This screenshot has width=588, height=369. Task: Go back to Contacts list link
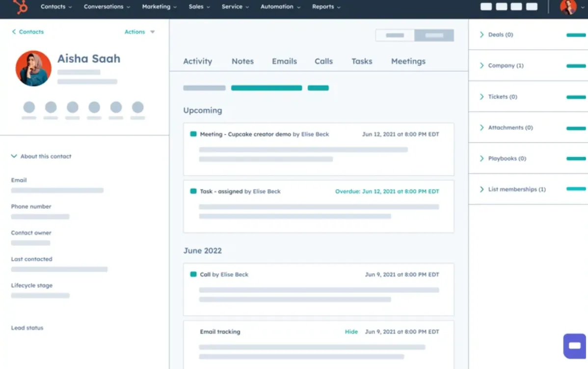click(28, 32)
